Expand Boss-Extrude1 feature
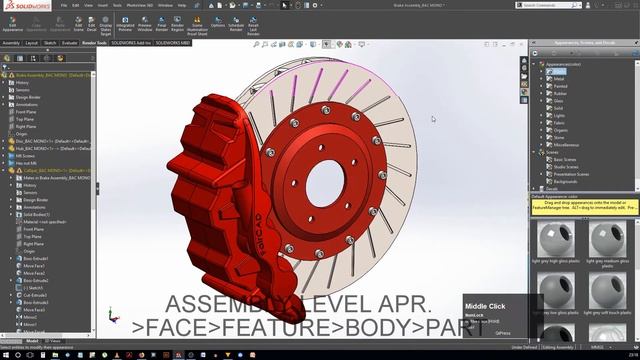The height and width of the screenshot is (360, 640). pyautogui.click(x=11, y=259)
